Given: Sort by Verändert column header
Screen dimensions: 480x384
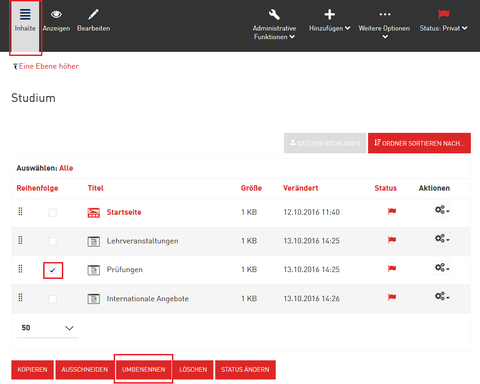Looking at the screenshot, I should (x=301, y=188).
